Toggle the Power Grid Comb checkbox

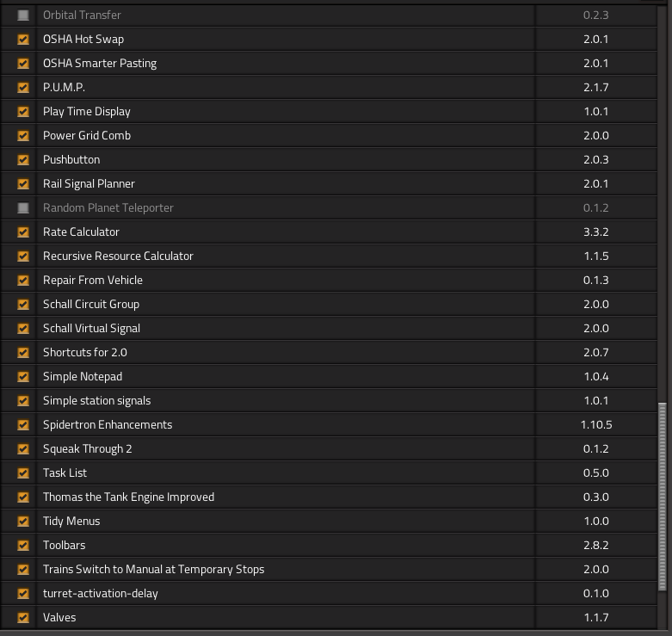pyautogui.click(x=23, y=135)
